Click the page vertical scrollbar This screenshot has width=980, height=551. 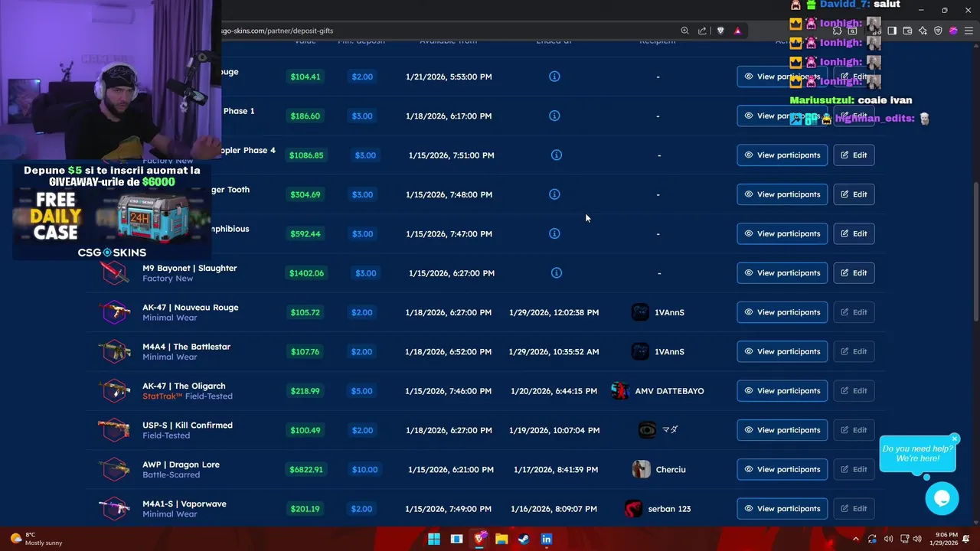976,253
